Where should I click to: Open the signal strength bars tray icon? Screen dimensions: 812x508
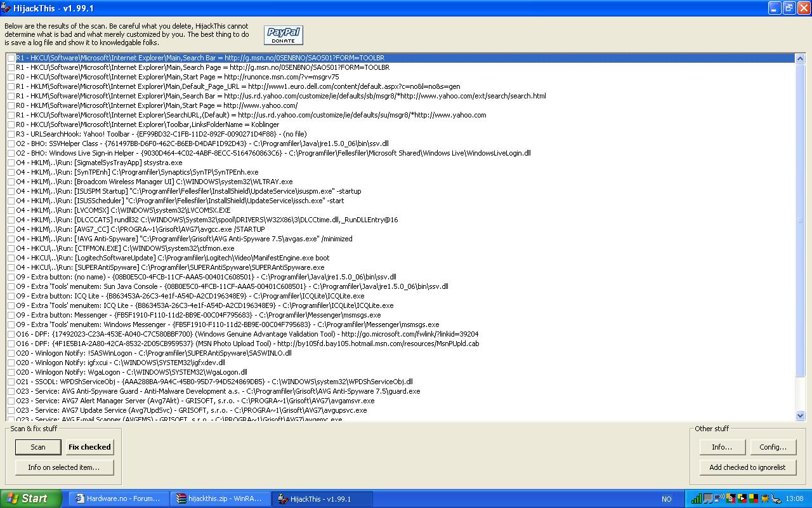click(x=697, y=498)
